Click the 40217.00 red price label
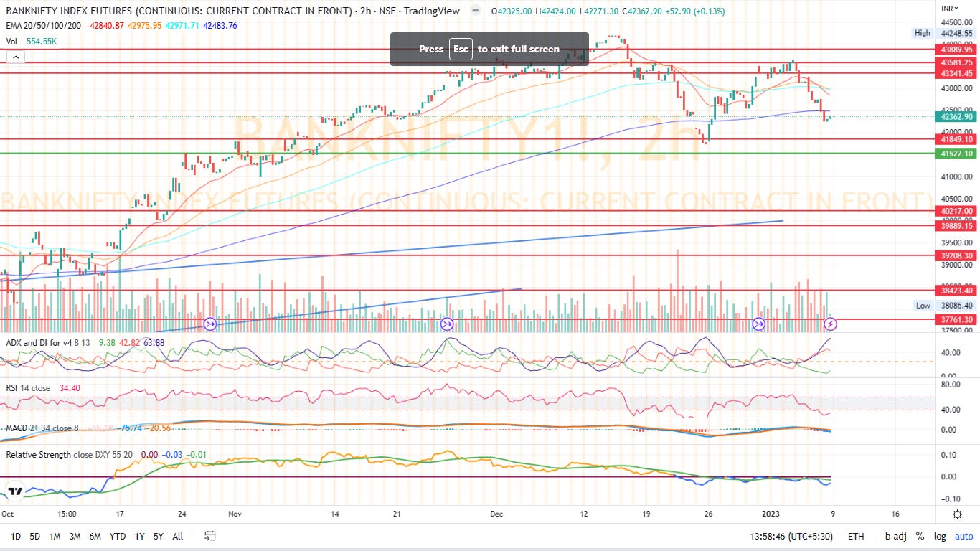This screenshot has height=551, width=980. [x=957, y=211]
